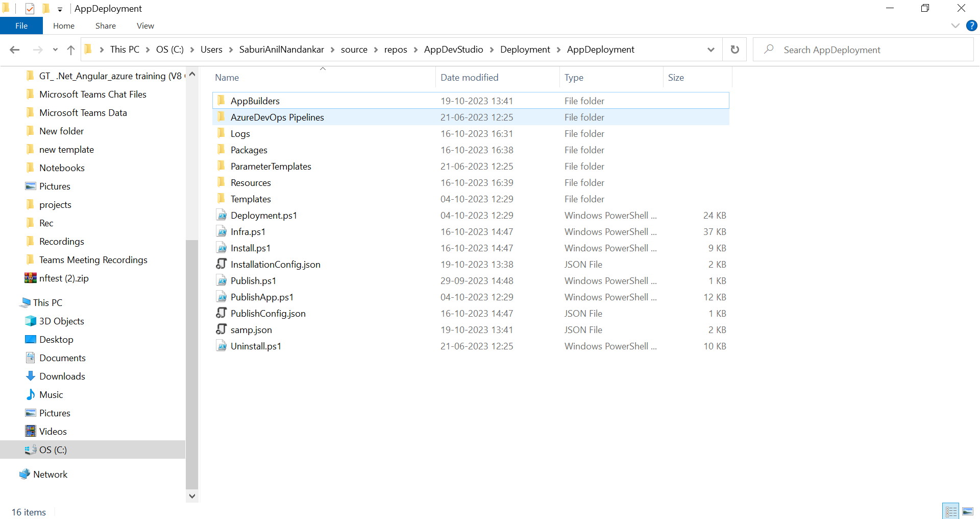Sort by Date modified column header
Screen dimensions: 980x519
[498, 77]
